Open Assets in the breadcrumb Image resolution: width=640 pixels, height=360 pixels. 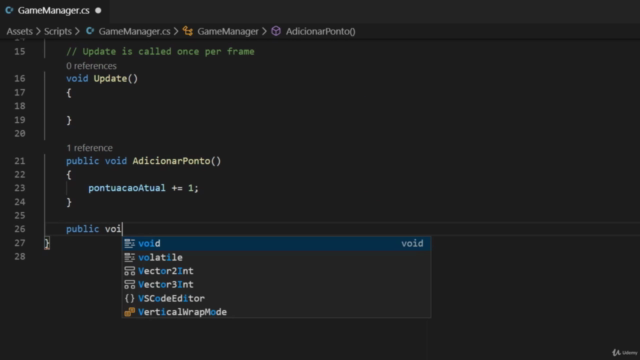19,31
